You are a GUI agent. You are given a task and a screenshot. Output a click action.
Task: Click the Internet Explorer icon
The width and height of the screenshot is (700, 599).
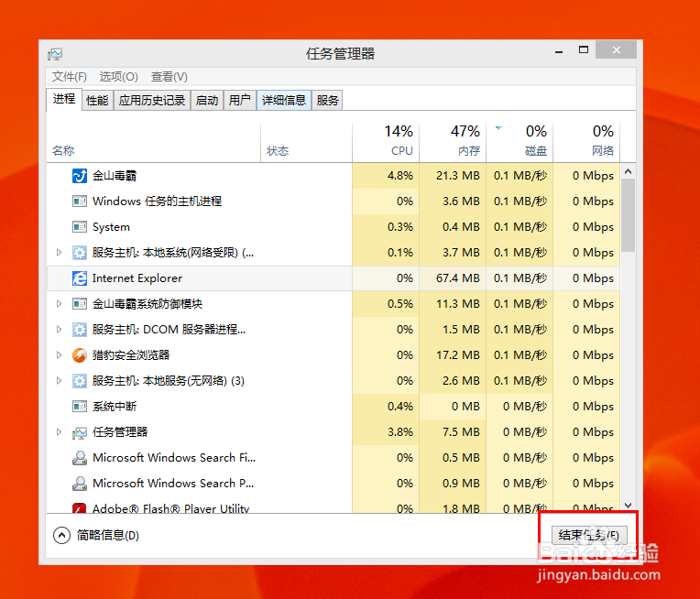[80, 278]
